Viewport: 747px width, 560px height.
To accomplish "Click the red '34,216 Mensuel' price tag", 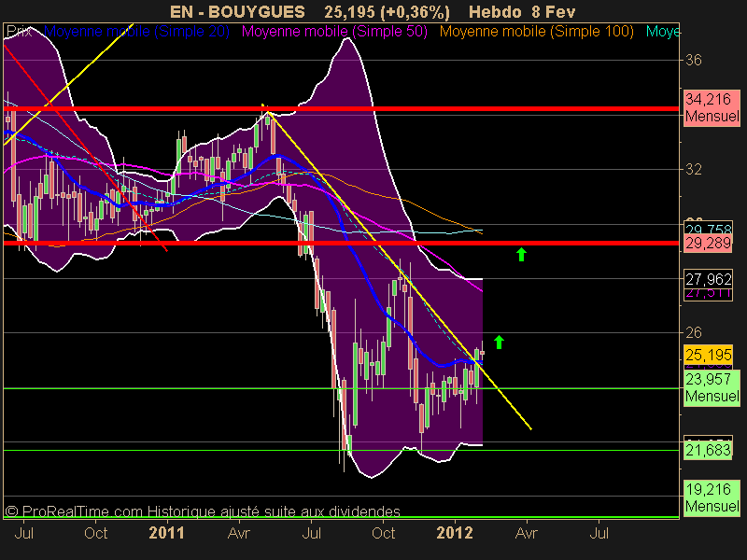I will point(712,107).
